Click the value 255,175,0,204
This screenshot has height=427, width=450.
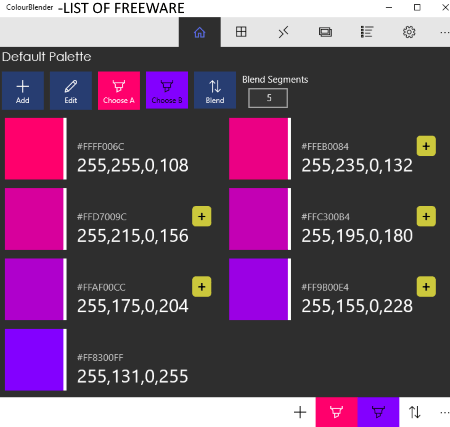[x=133, y=306]
